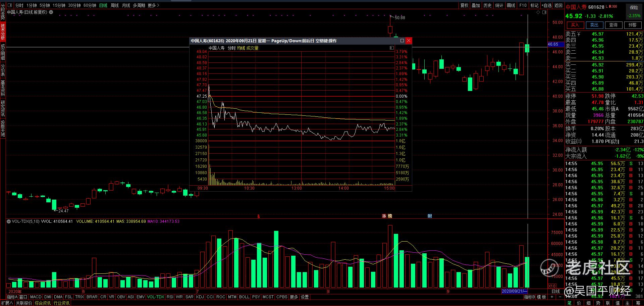
Task: Zoom out chart with − button
Action: coord(560,297)
